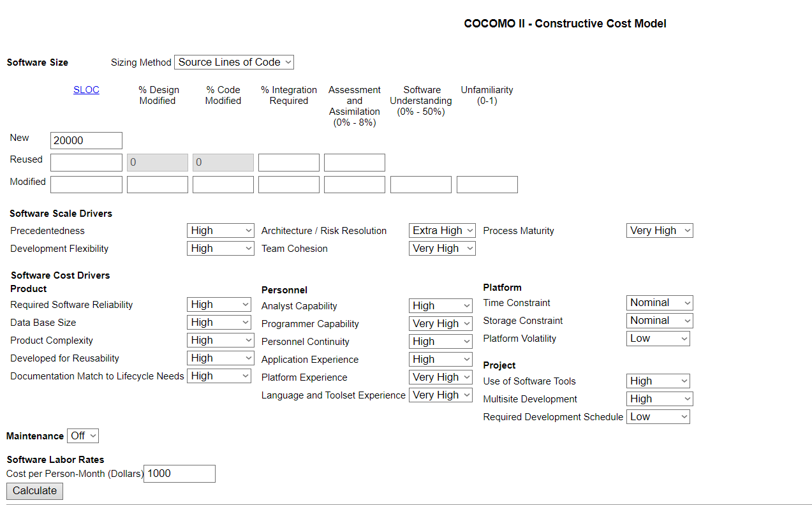Click the Modified % Integration Required field
The width and height of the screenshot is (812, 505).
tap(289, 184)
